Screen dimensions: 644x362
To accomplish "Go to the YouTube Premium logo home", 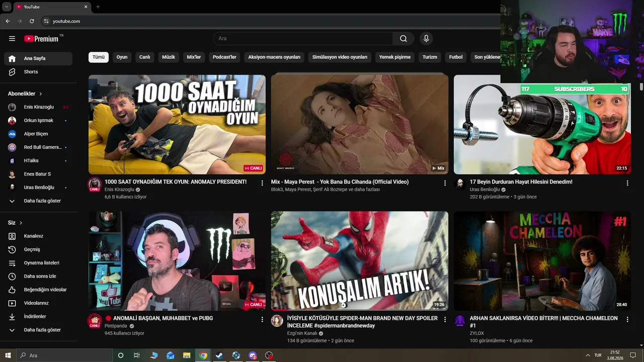I will tap(41, 39).
